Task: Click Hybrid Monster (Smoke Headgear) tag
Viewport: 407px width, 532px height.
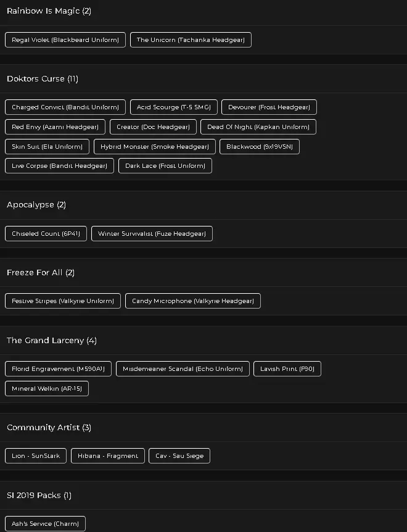Action: coord(155,147)
